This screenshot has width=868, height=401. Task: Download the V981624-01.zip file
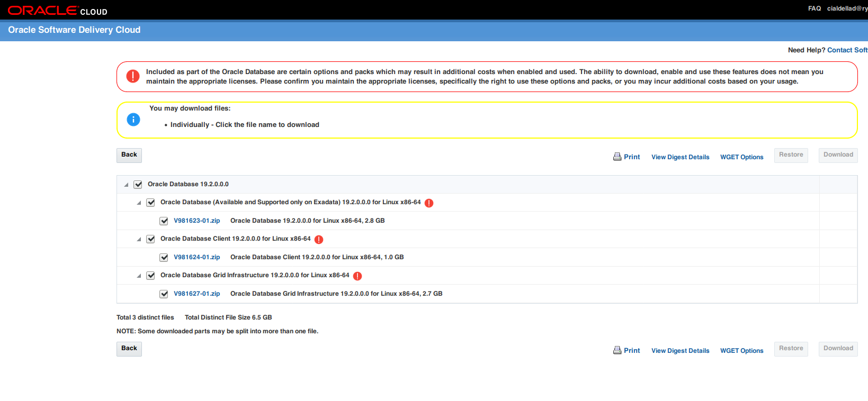click(x=196, y=257)
